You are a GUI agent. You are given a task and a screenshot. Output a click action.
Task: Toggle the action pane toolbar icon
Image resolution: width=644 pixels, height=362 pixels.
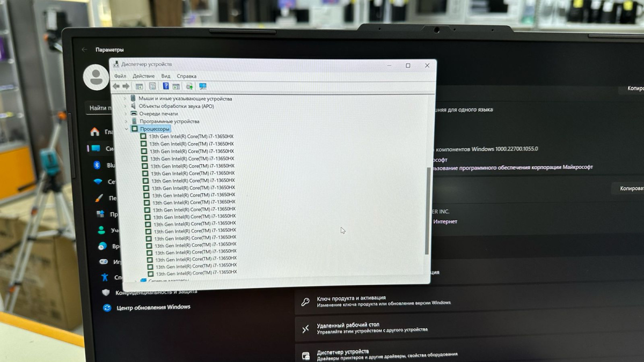(176, 86)
